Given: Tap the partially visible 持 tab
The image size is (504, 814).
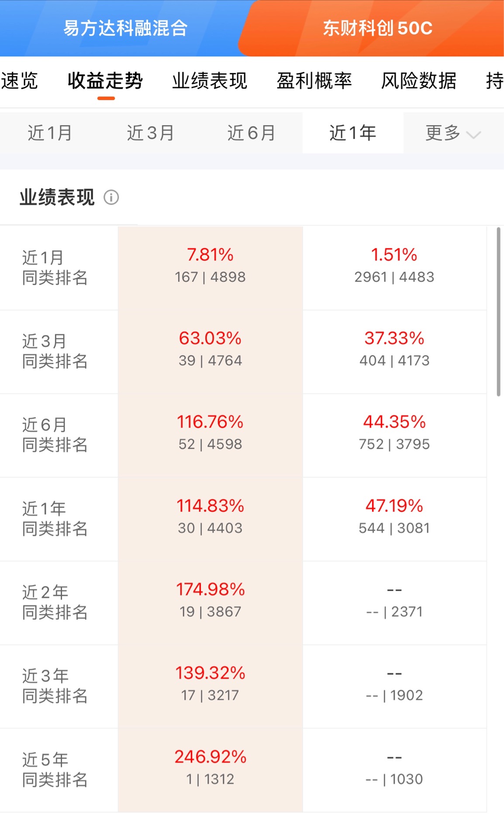Looking at the screenshot, I should coord(495,81).
